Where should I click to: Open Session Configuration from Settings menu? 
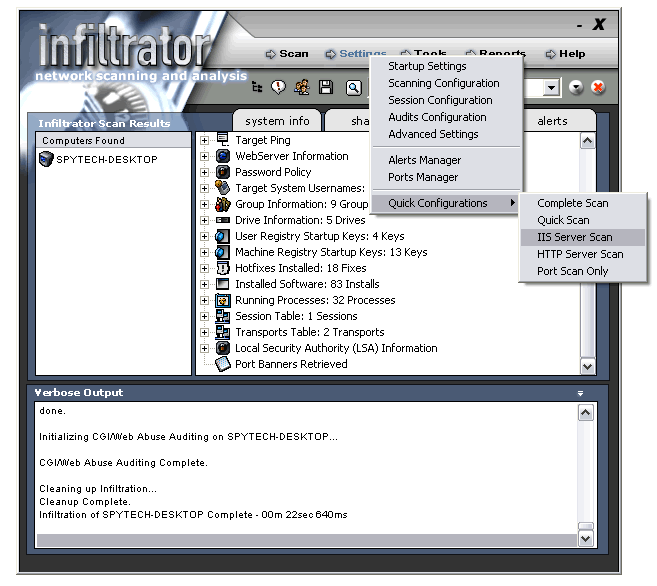coord(440,100)
